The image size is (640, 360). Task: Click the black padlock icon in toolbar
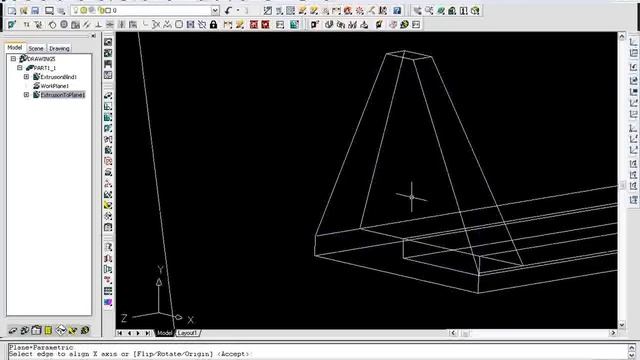[213, 25]
